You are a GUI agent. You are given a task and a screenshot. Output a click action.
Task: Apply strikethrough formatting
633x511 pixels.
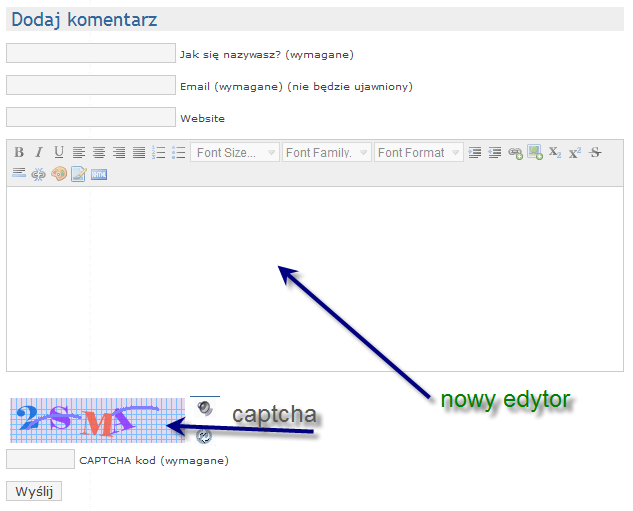click(595, 153)
